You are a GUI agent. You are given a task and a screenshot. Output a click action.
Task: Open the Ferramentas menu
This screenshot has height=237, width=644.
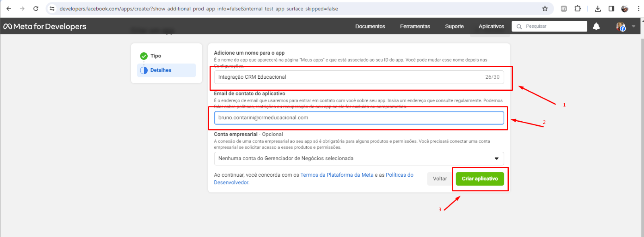point(415,27)
